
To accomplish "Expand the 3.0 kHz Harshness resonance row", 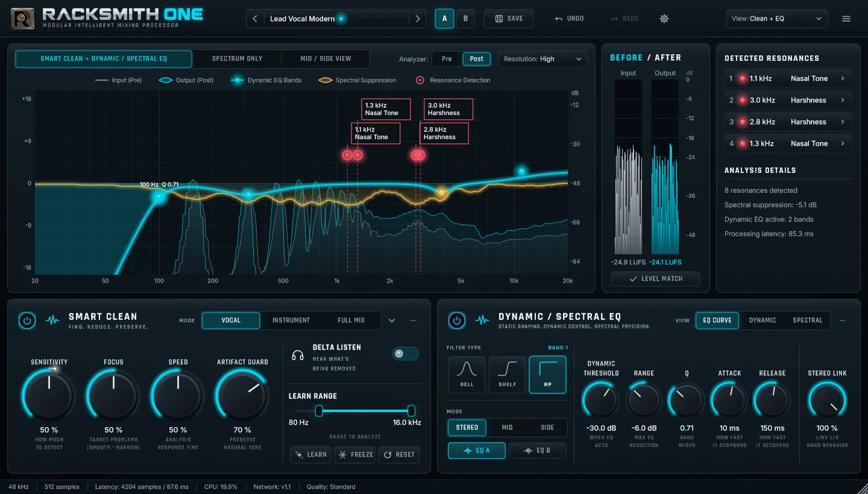I will pyautogui.click(x=788, y=100).
